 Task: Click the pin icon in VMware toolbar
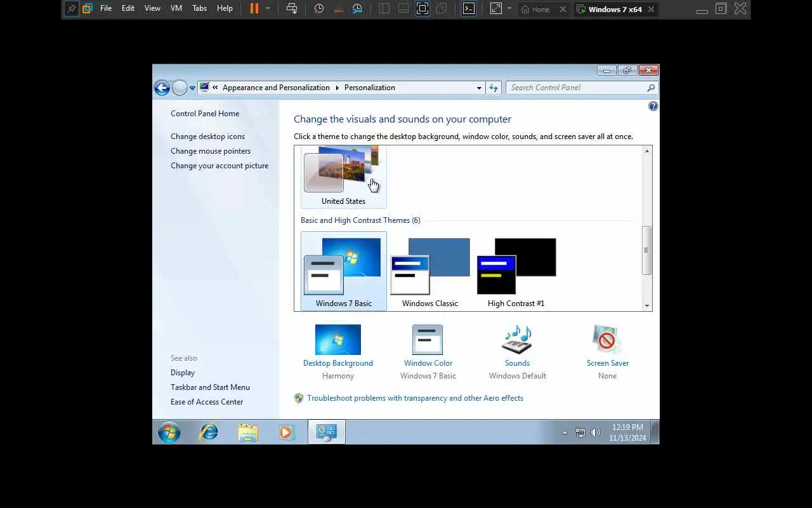pyautogui.click(x=72, y=9)
